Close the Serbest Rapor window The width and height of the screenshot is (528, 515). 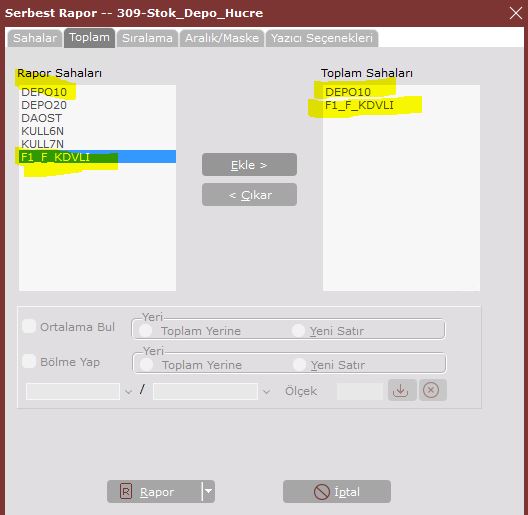click(516, 13)
